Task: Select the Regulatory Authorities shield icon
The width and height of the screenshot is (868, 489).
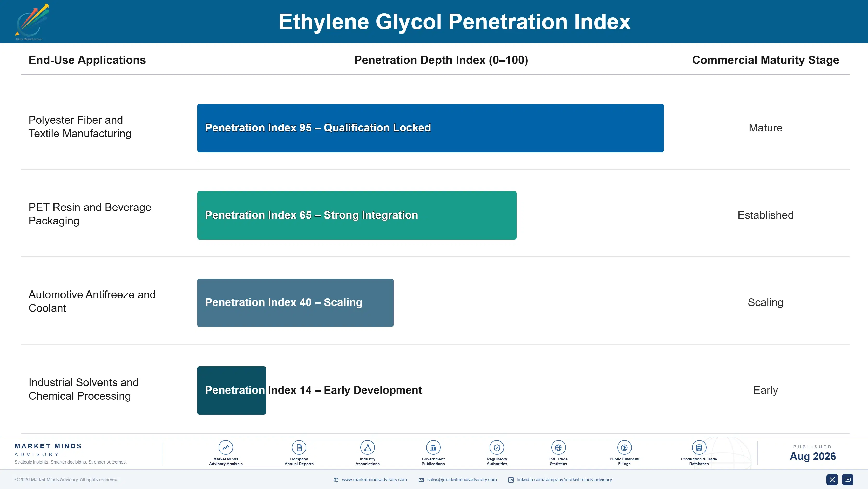Action: coord(497,447)
